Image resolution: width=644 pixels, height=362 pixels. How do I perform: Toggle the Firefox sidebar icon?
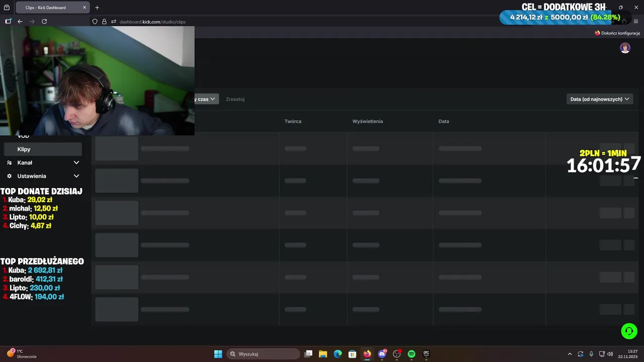click(8, 22)
